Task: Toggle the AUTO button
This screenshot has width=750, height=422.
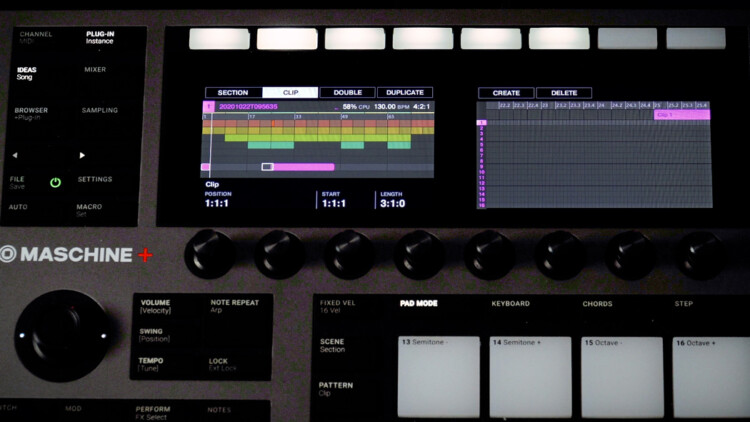Action: click(18, 207)
